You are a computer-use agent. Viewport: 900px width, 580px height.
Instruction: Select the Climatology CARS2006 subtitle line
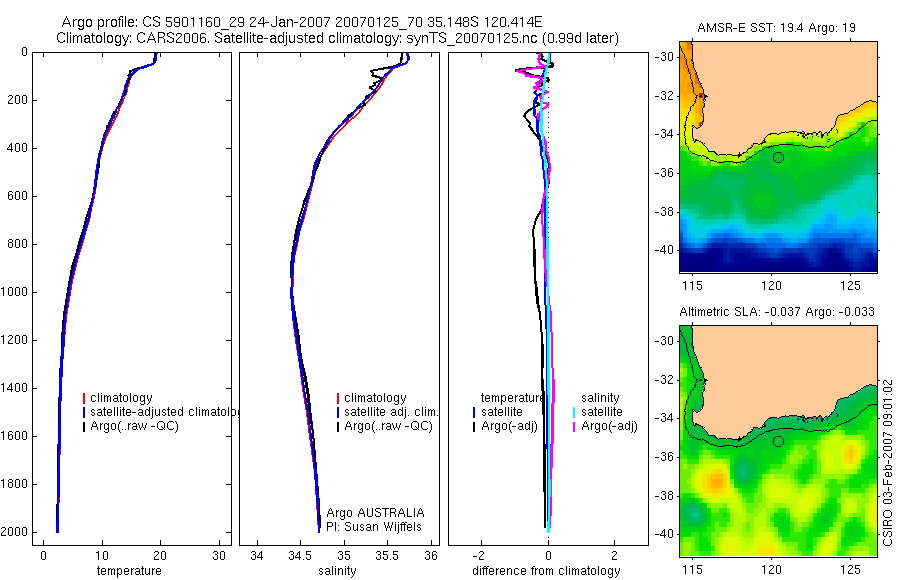(338, 38)
